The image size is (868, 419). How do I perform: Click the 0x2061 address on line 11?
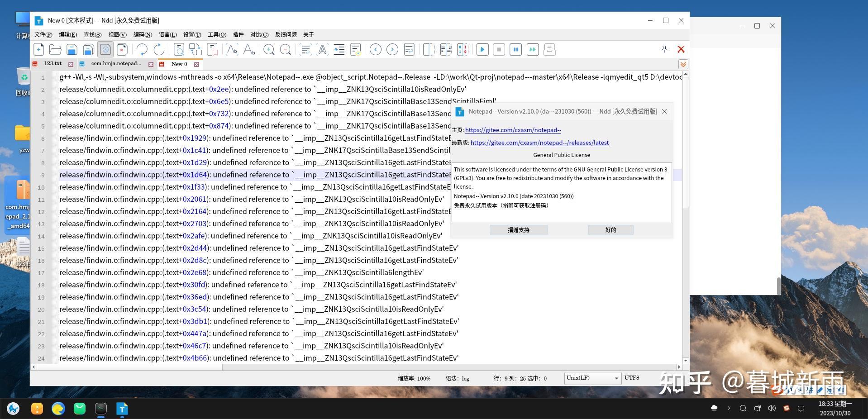(195, 199)
